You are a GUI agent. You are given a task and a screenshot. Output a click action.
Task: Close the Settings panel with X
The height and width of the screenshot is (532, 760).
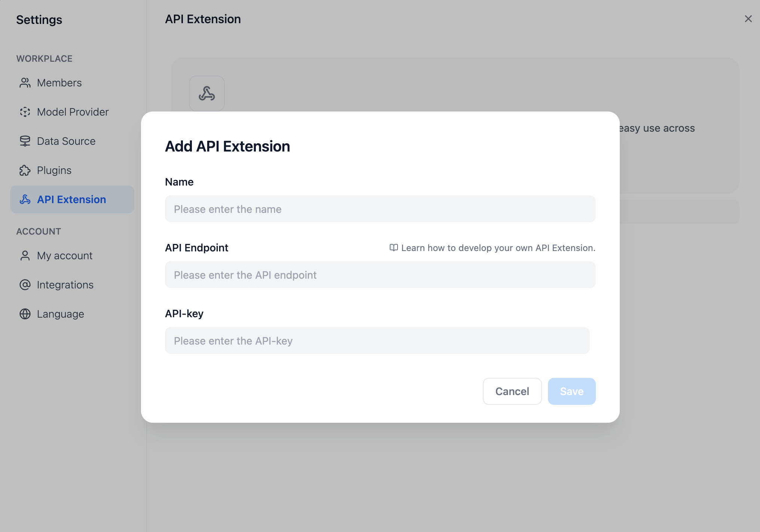click(748, 19)
